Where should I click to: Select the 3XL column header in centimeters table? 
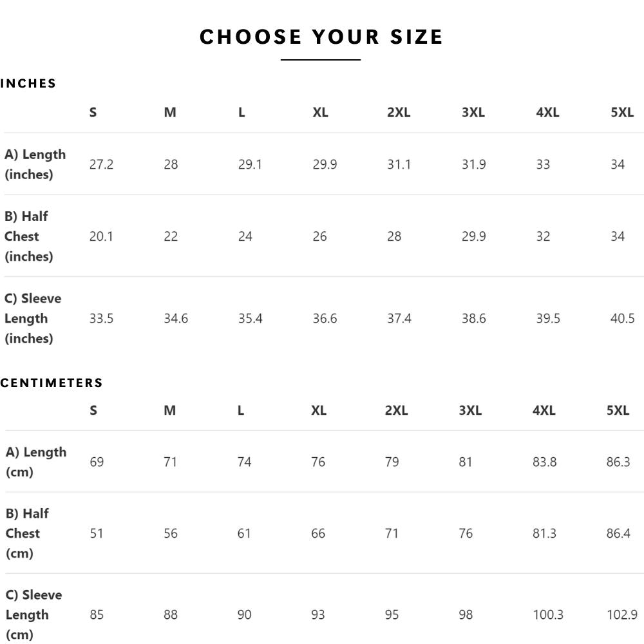pyautogui.click(x=470, y=410)
